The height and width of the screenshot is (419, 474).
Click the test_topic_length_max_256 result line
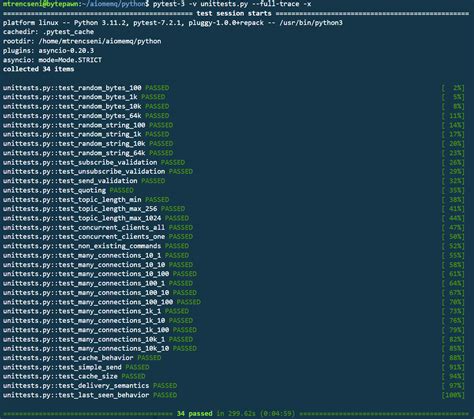[94, 209]
